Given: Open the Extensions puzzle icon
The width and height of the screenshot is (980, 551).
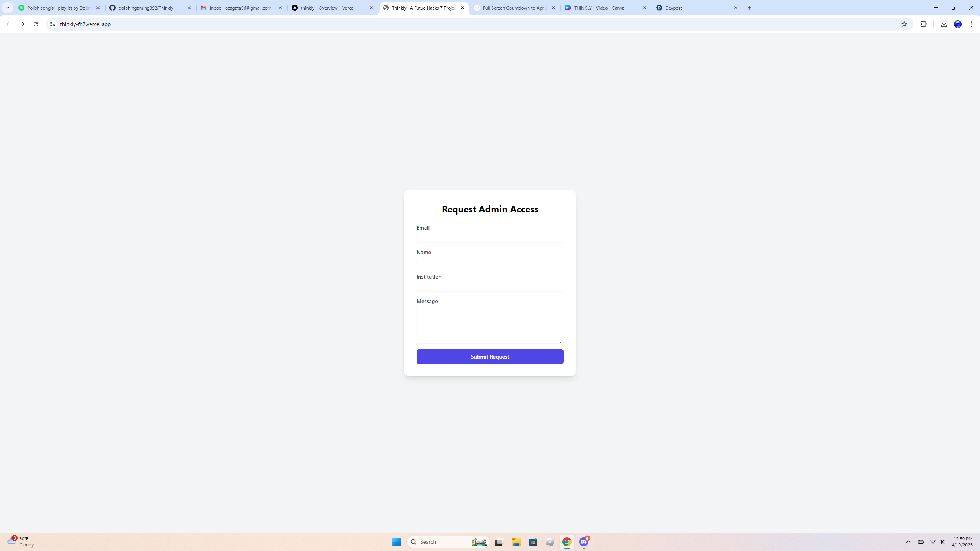Looking at the screenshot, I should point(924,24).
